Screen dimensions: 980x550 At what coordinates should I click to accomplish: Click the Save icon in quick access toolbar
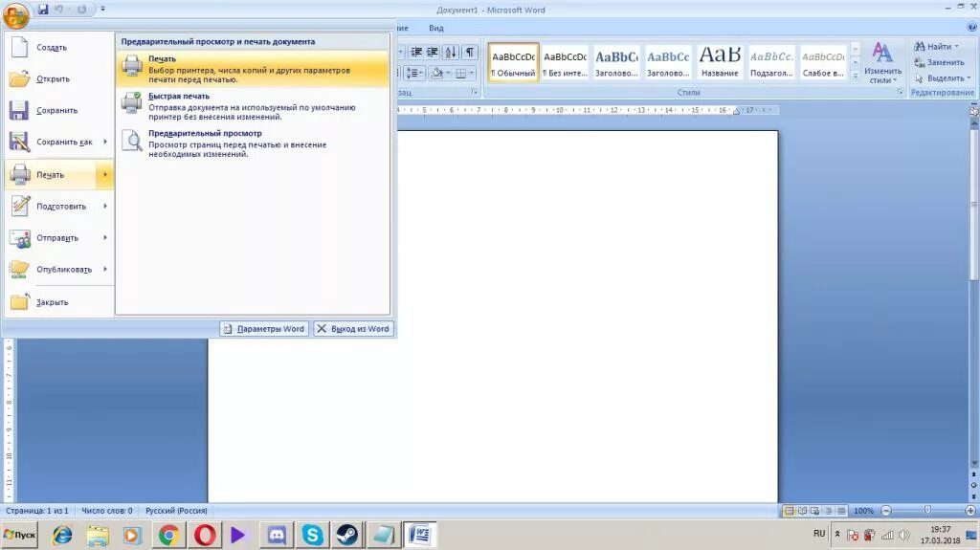point(43,10)
